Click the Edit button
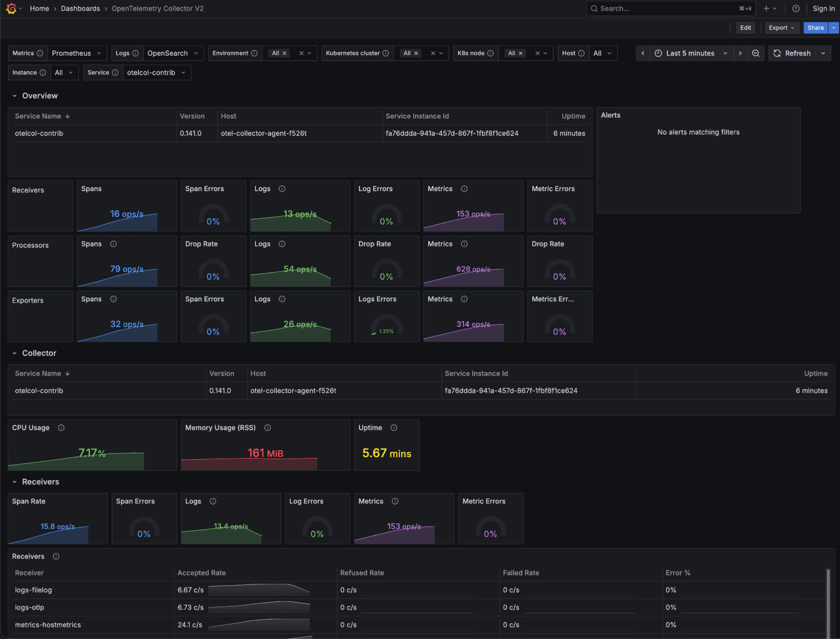The width and height of the screenshot is (840, 639). tap(745, 27)
